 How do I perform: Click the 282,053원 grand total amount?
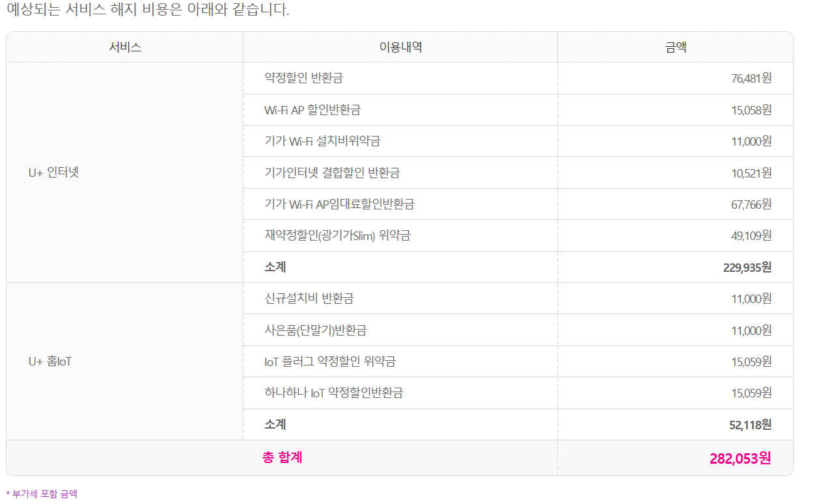[x=740, y=458]
